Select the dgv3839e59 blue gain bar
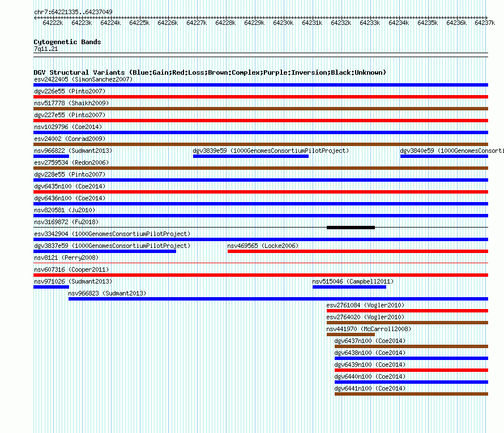 (x=251, y=156)
